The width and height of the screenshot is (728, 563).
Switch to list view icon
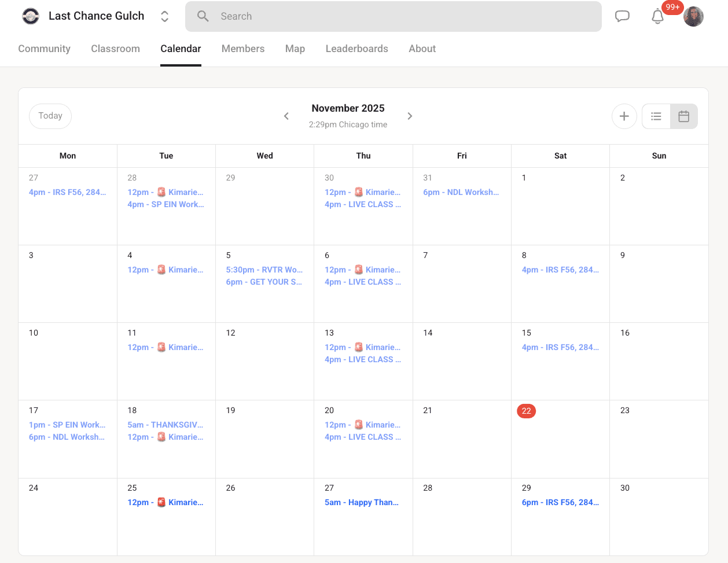(x=655, y=116)
